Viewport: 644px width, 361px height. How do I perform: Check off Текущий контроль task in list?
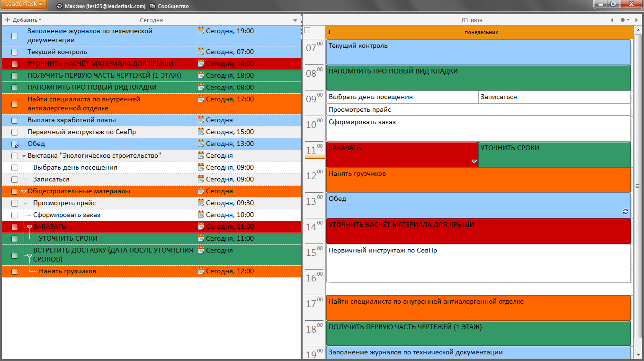15,52
